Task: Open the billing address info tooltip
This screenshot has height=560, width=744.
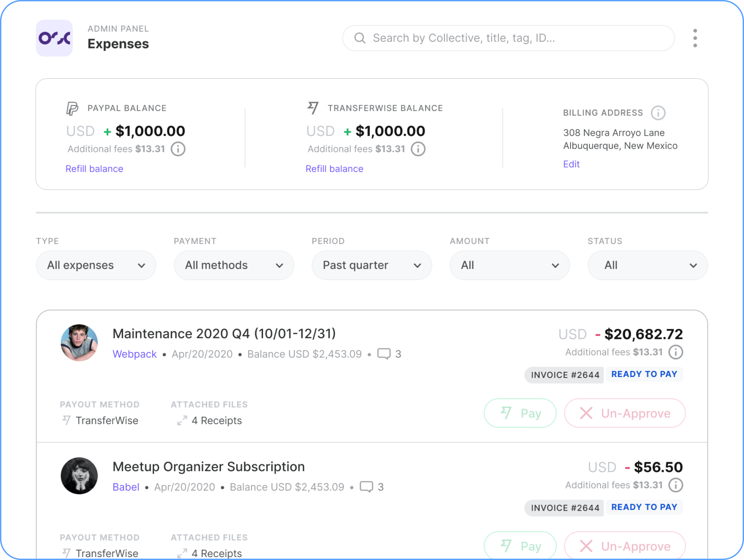Action: [x=659, y=113]
